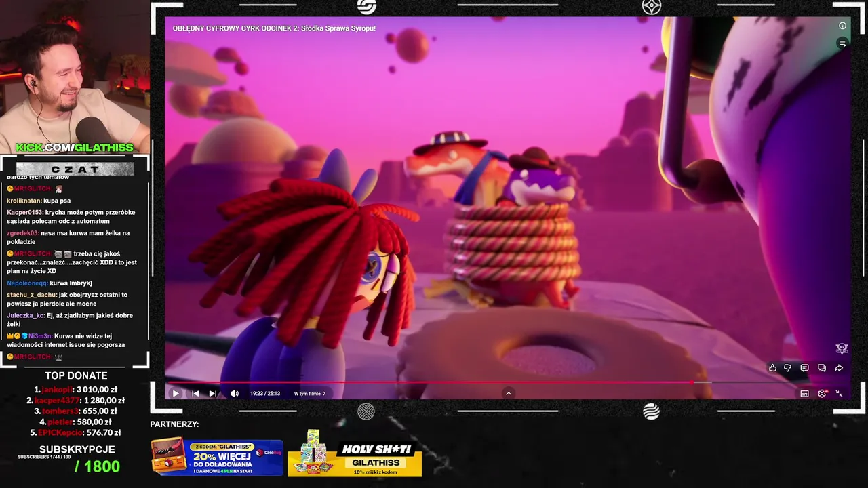This screenshot has width=868, height=488.
Task: Select chat username Kacper0153
Action: click(x=24, y=212)
